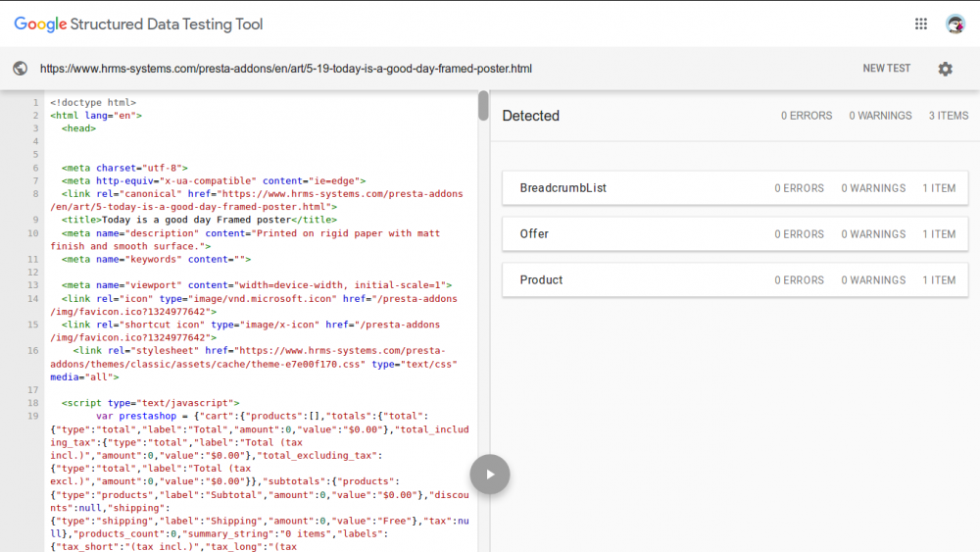The height and width of the screenshot is (552, 980).
Task: Click the globe URL icon
Action: point(20,68)
